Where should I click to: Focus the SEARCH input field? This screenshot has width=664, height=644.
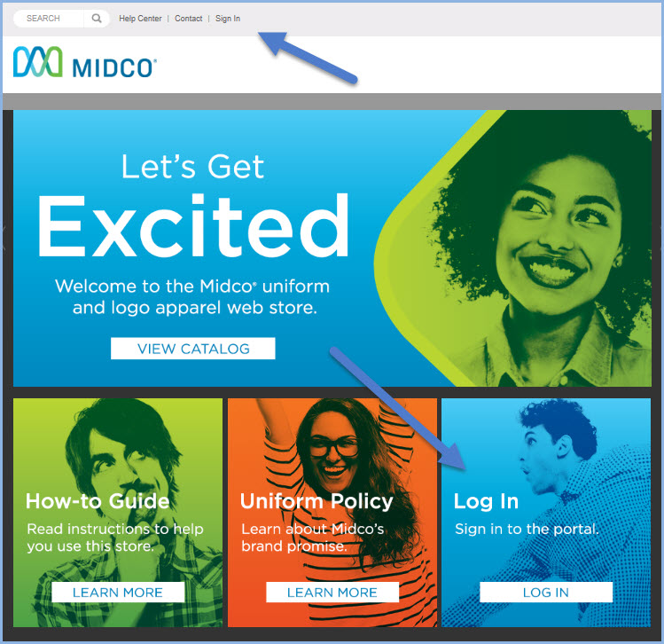[48, 19]
